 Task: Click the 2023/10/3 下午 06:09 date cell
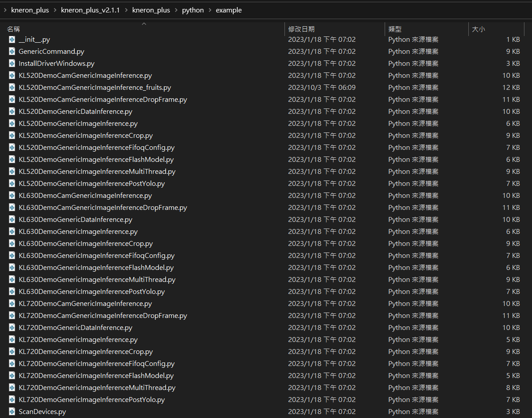tap(321, 88)
